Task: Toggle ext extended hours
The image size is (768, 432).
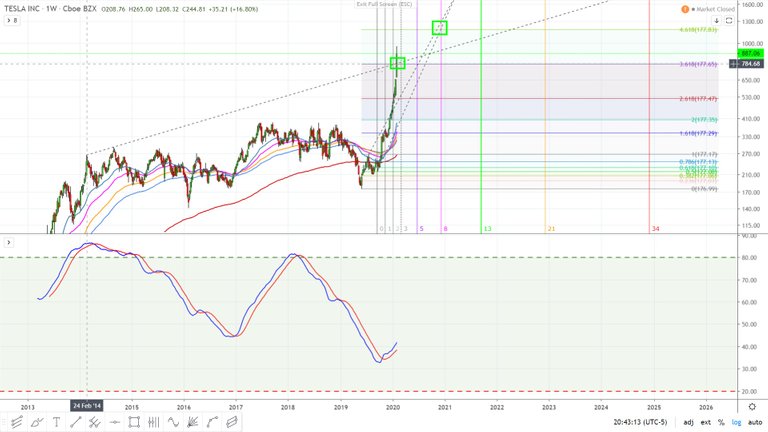Action: tap(706, 422)
